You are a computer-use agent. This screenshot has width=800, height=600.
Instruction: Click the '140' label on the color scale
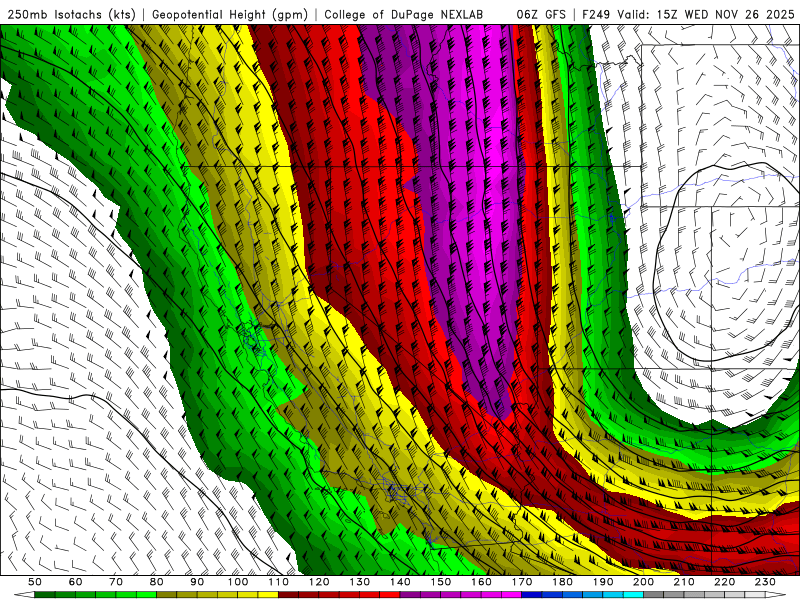coord(400,582)
